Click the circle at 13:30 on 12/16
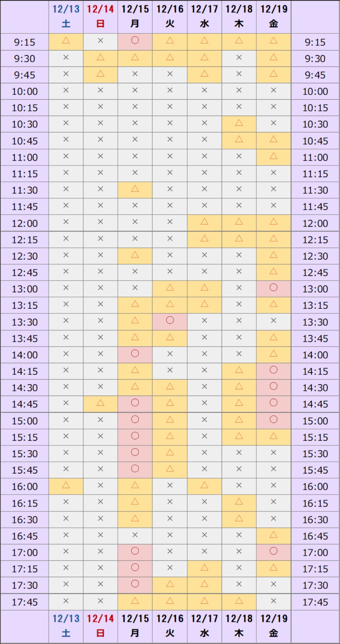 [170, 321]
